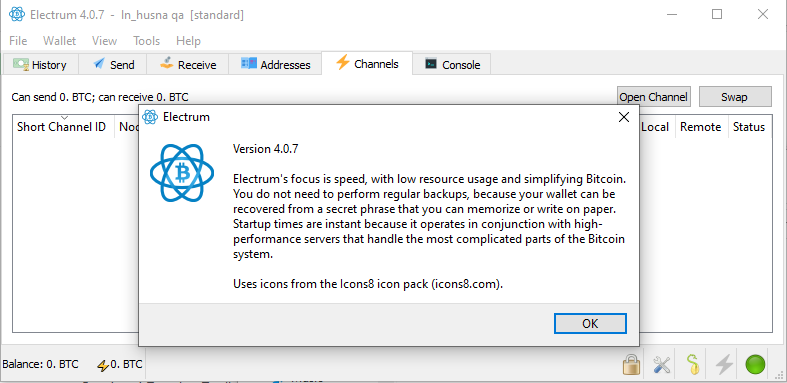Open the Wallet menu
Image resolution: width=787 pixels, height=383 pixels.
pos(59,41)
